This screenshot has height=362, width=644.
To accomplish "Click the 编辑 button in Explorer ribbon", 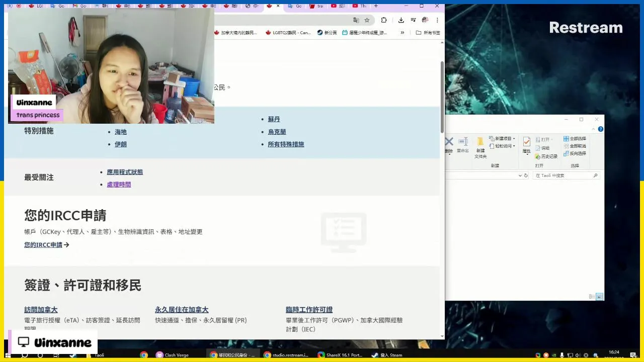I will pyautogui.click(x=543, y=148).
